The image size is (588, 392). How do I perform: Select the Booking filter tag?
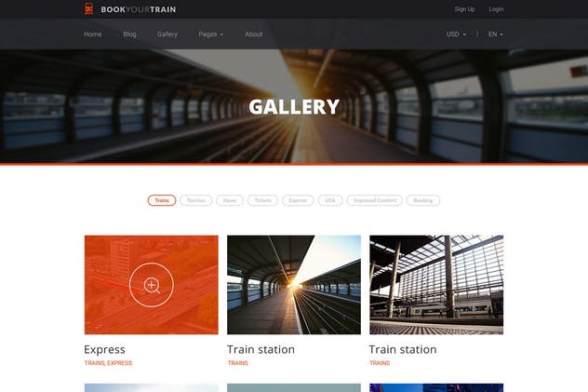pyautogui.click(x=423, y=200)
